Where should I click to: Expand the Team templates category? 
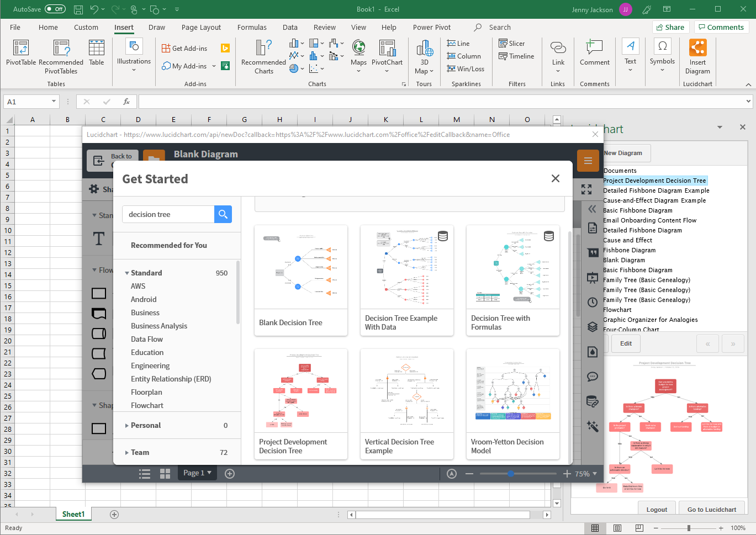pos(127,453)
